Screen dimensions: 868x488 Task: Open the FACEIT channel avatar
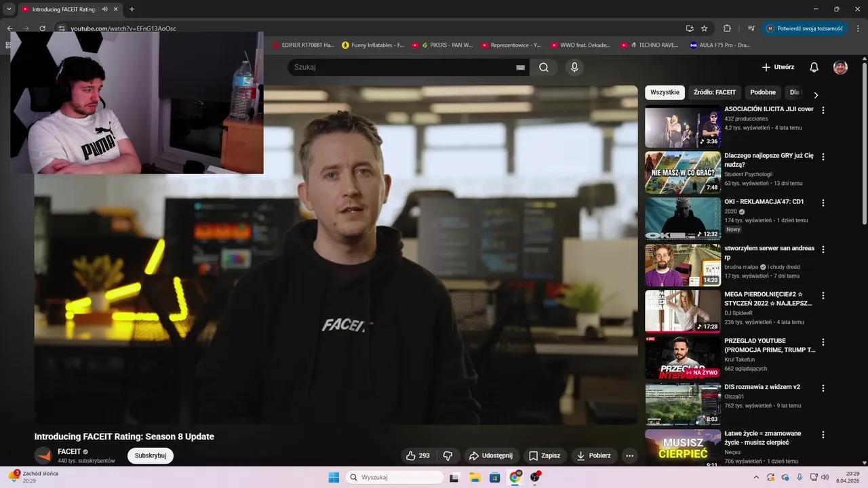43,455
